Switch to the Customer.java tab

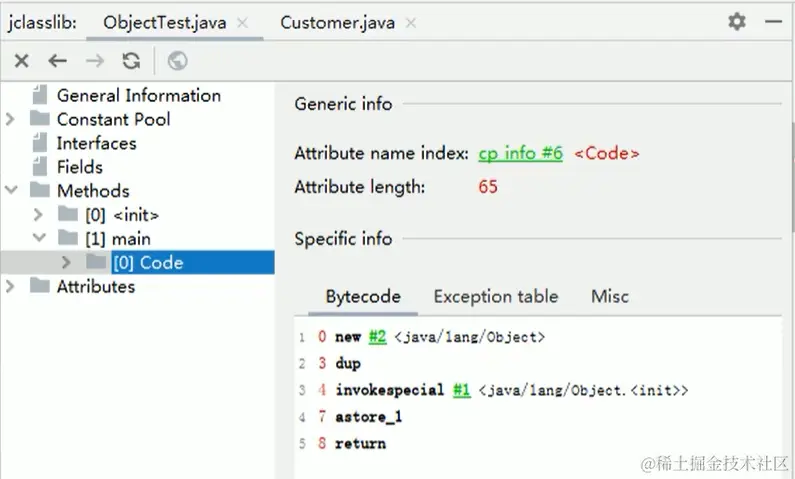[x=338, y=23]
